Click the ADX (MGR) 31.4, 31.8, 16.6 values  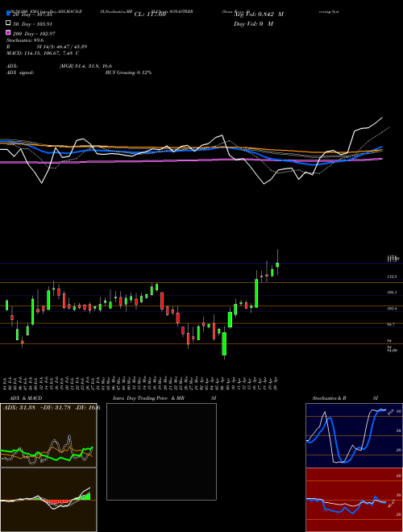[85, 66]
